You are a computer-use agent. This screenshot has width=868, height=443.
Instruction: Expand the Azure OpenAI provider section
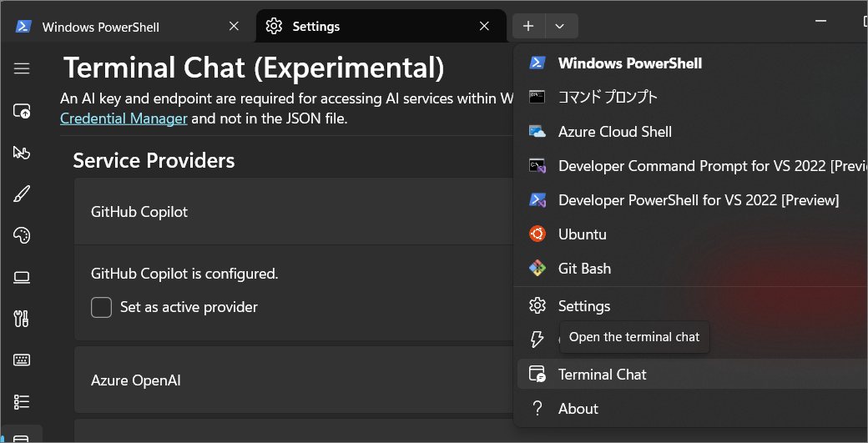point(292,380)
